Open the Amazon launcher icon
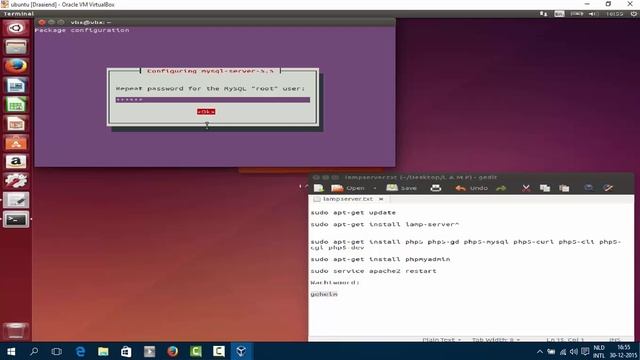 16,162
